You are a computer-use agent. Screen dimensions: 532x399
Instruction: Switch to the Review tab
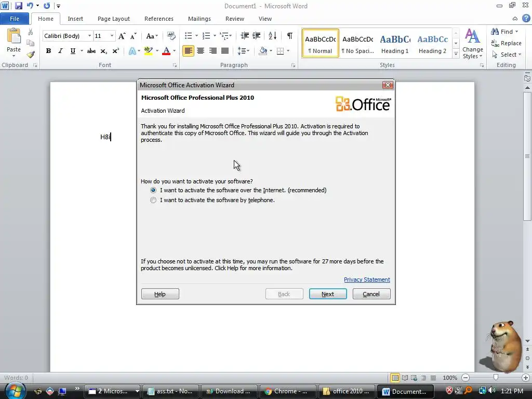click(235, 19)
